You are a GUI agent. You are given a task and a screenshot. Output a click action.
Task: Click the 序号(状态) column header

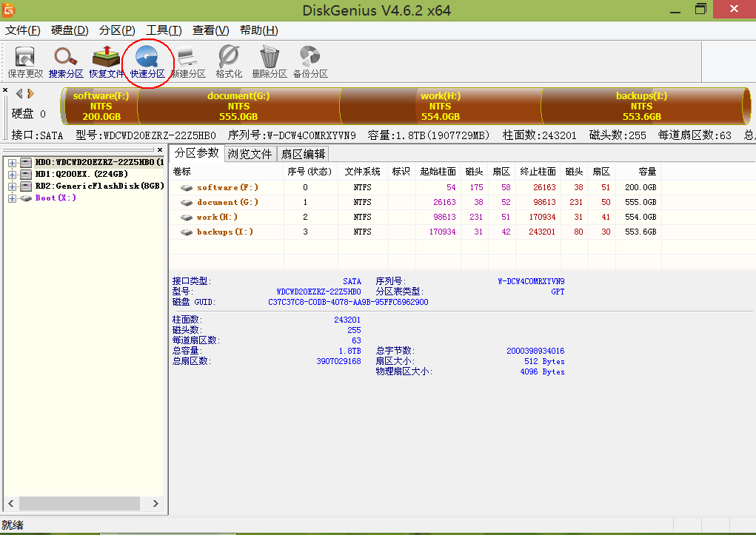(310, 172)
